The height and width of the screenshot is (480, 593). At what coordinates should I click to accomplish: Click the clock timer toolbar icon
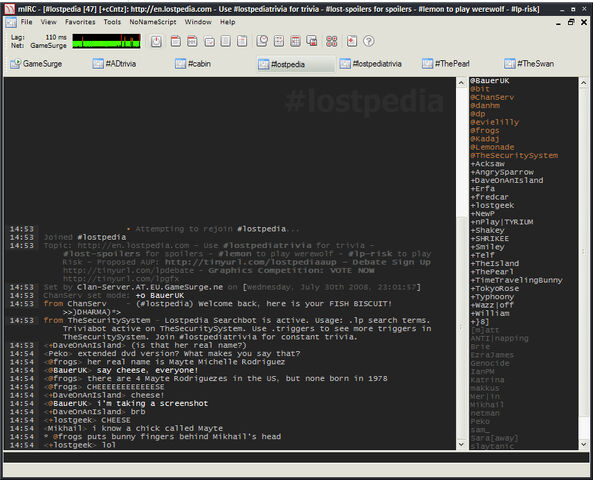(x=262, y=41)
